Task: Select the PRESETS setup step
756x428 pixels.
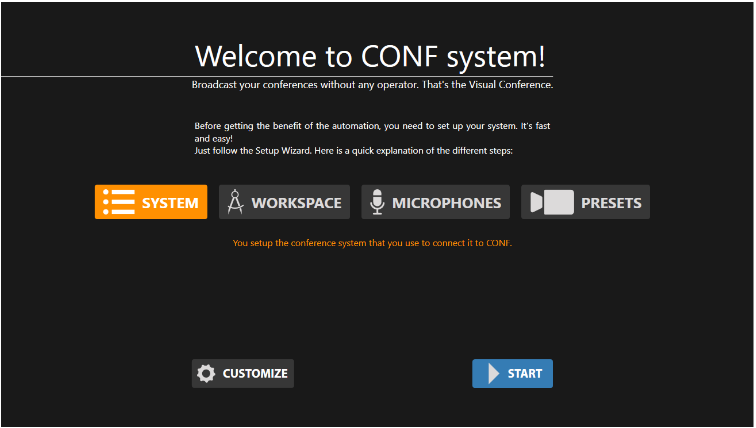Action: (585, 202)
